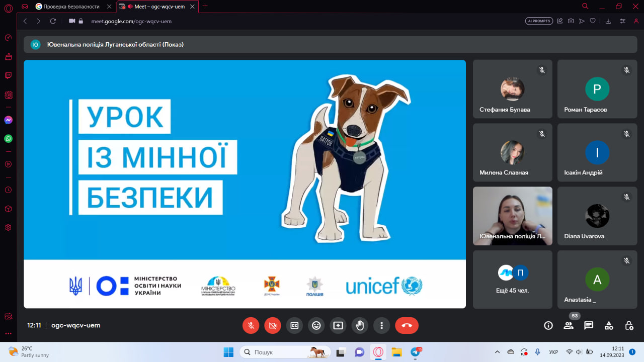Expand the system tray hidden icons
The width and height of the screenshot is (644, 362).
(x=498, y=352)
